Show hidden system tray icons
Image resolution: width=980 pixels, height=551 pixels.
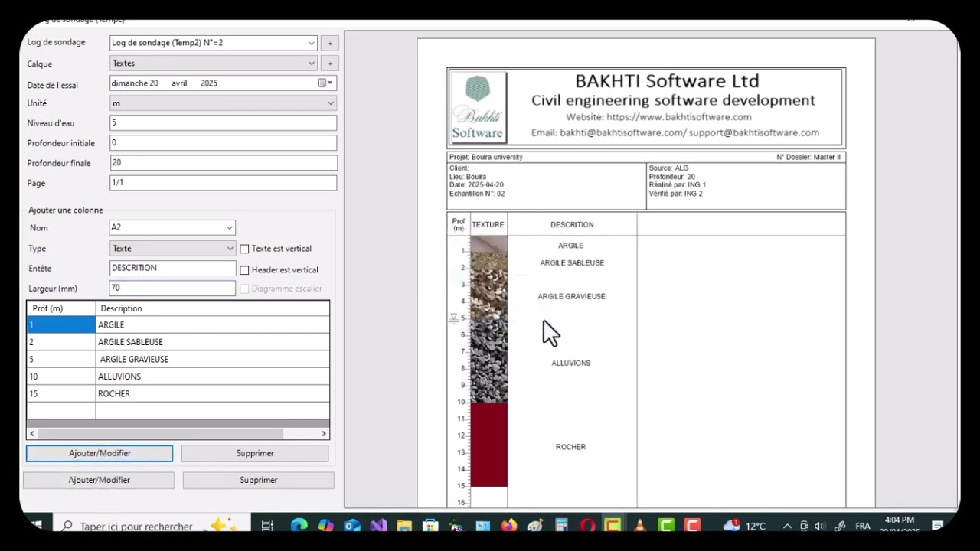[x=787, y=526]
